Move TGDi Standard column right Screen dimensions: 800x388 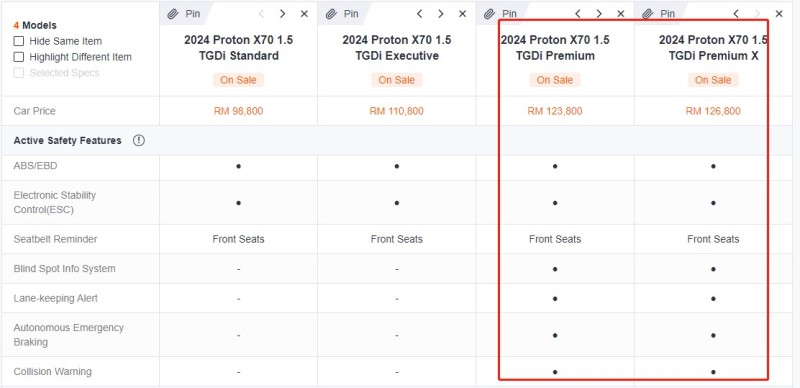pos(282,14)
